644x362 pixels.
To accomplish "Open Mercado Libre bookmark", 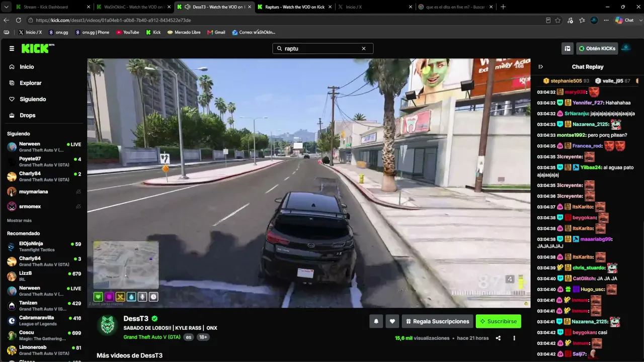I will coord(184,32).
